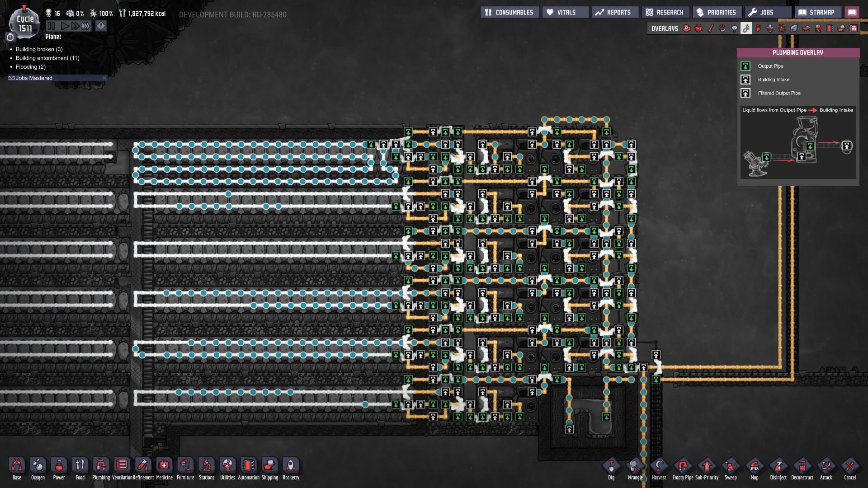Toggle the red alert button
This screenshot has width=868, height=488.
[101, 26]
